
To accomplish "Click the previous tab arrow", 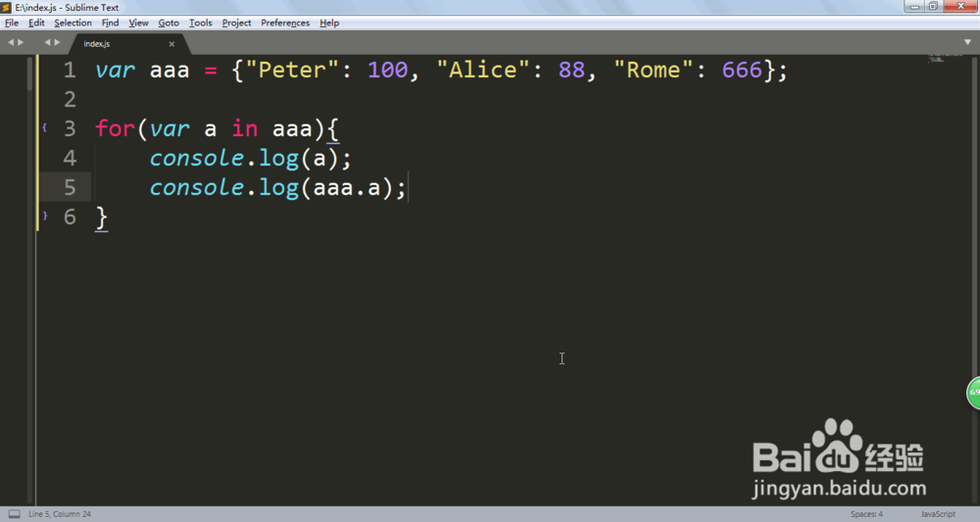I will 47,42.
